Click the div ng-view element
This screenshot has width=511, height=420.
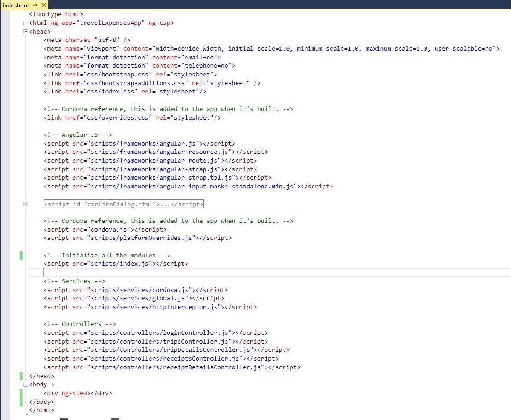78,393
